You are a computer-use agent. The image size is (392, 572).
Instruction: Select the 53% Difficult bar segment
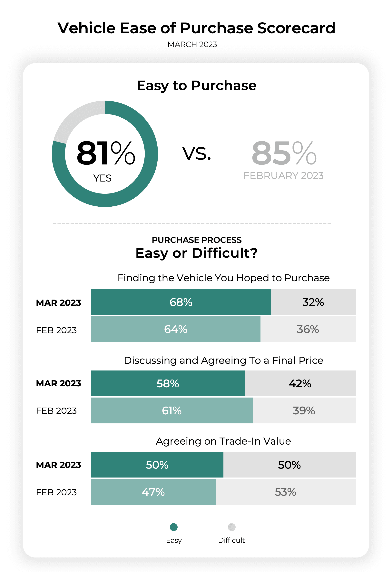285,492
